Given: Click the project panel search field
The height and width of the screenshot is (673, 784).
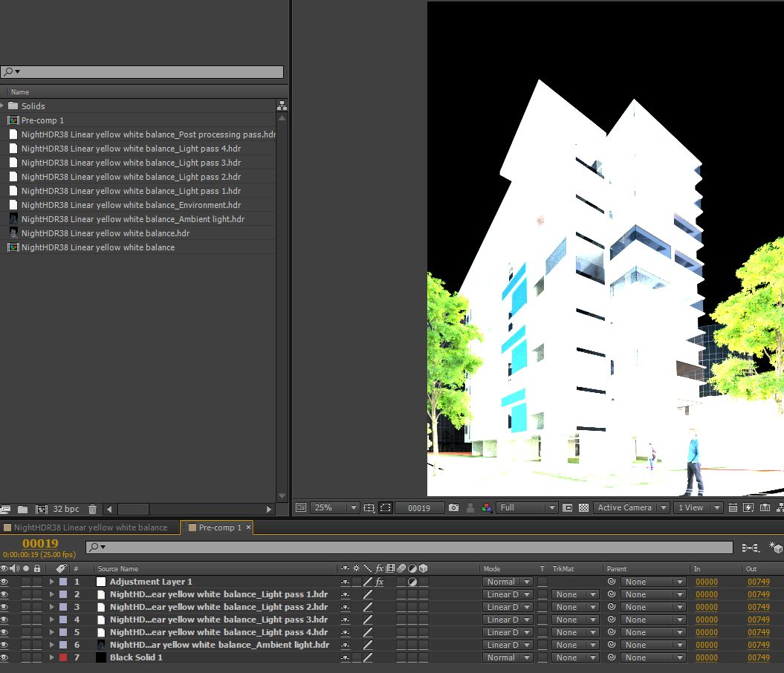Looking at the screenshot, I should (x=142, y=72).
